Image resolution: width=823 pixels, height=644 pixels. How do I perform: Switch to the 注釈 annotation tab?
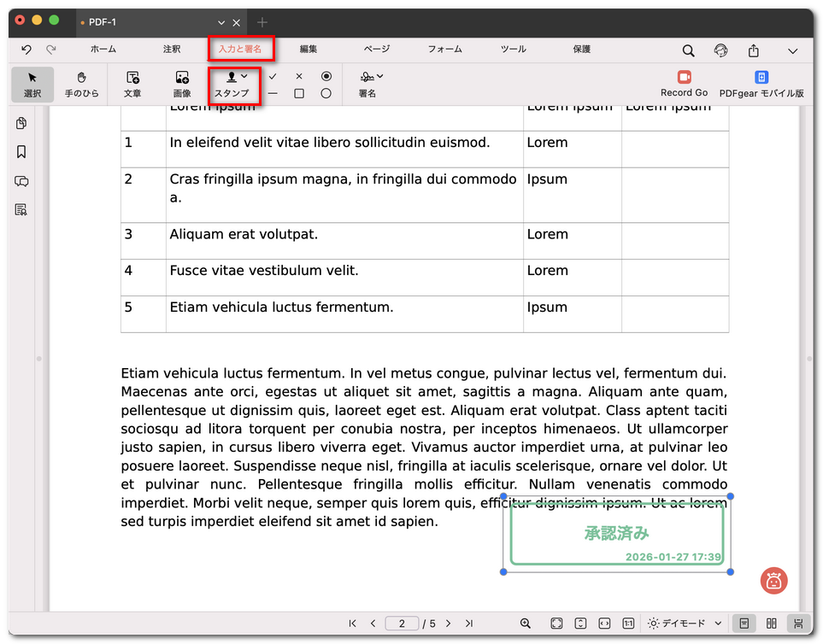click(x=172, y=50)
